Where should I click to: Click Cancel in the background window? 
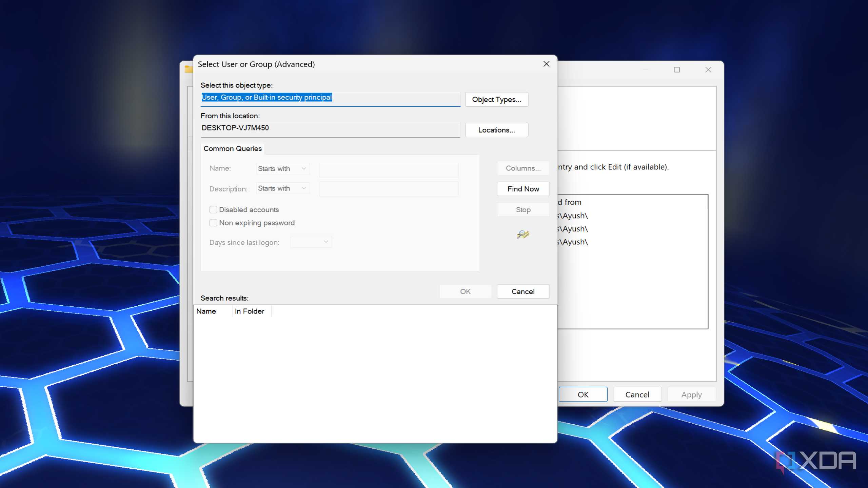[x=637, y=394]
